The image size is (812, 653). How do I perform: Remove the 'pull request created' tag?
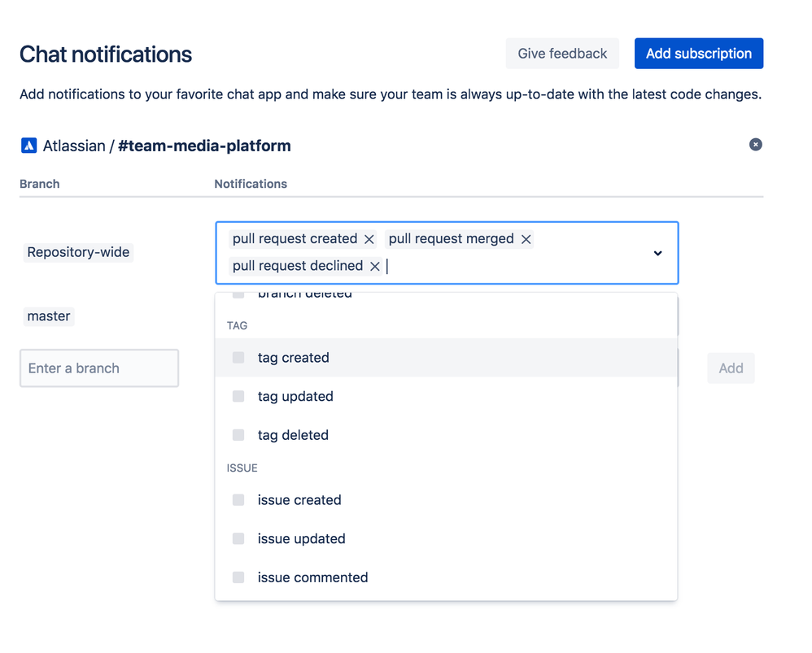coord(369,239)
